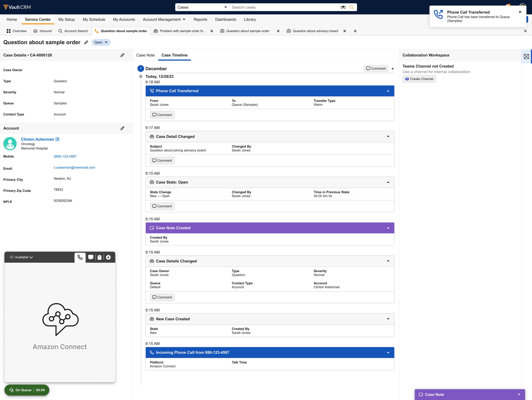This screenshot has height=400, width=532.
Task: Expand the Case Detail Changed entry
Action: pos(388,136)
